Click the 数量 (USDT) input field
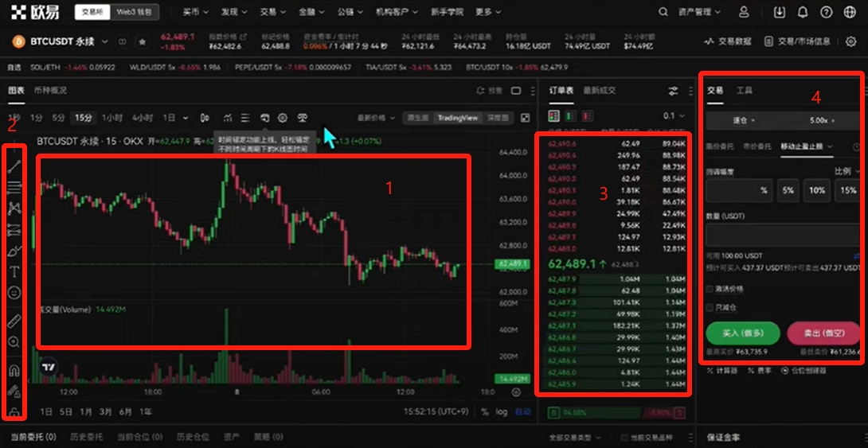The image size is (868, 448). [784, 235]
